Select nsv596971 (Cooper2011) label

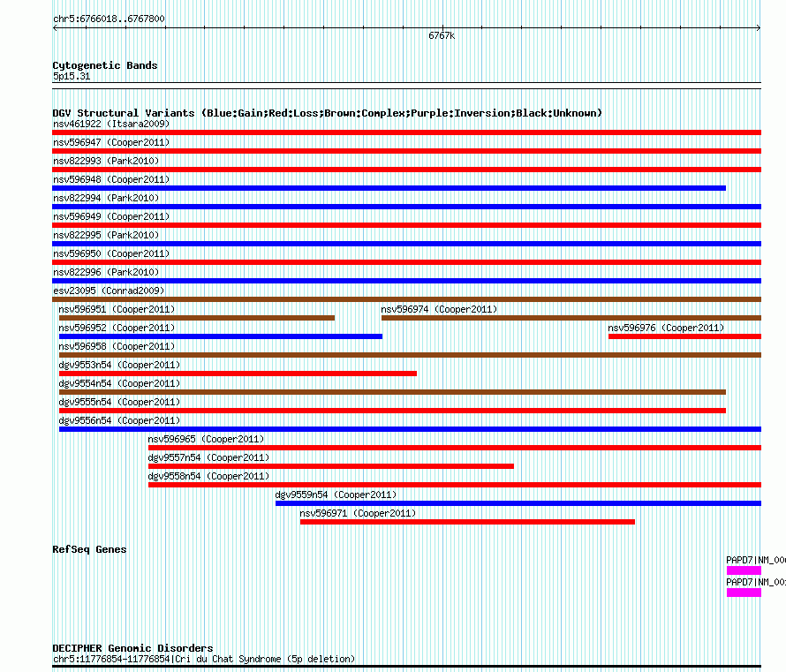pyautogui.click(x=358, y=513)
